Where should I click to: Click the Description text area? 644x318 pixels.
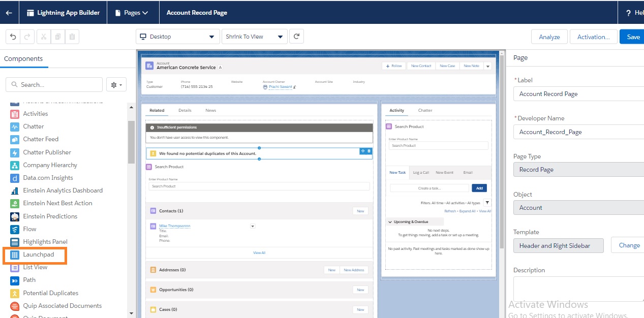coord(578,289)
